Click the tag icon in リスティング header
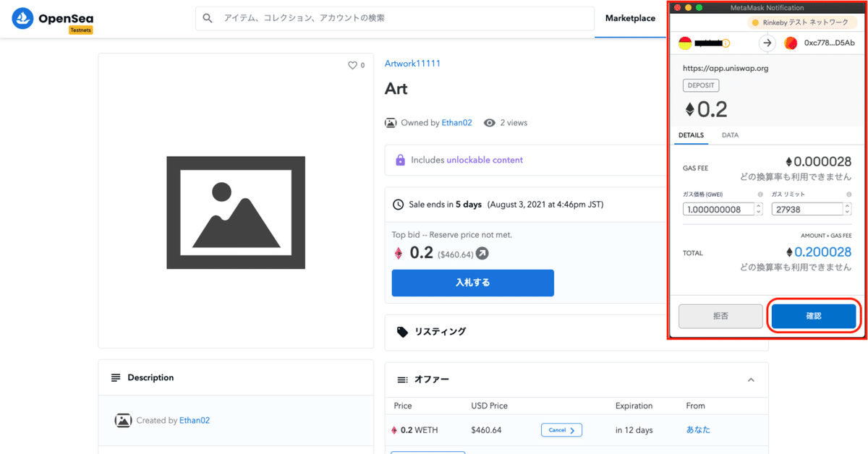Viewport: 868px width, 454px height. point(403,332)
